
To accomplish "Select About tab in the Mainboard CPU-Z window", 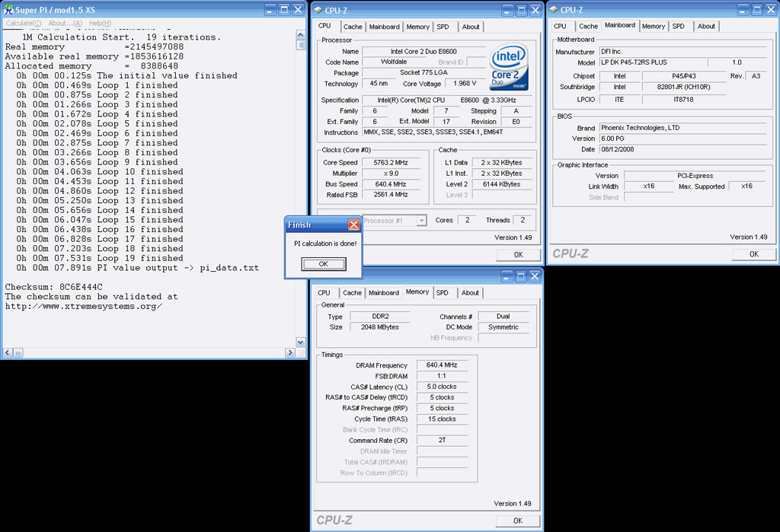I will tap(706, 27).
